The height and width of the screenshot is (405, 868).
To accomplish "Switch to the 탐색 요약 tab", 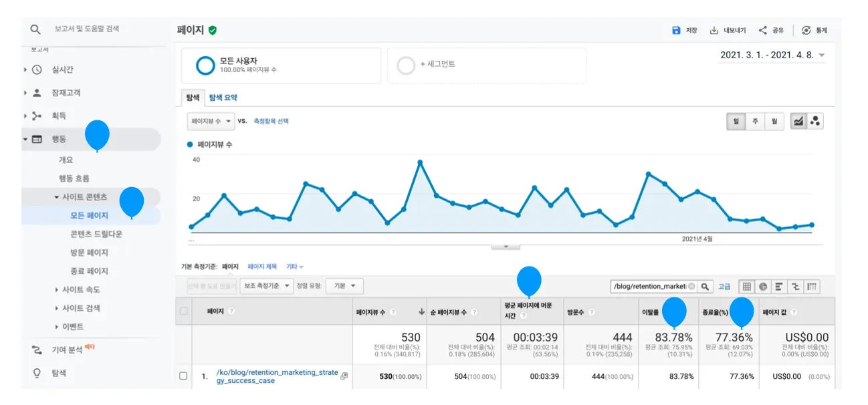I will tap(223, 98).
